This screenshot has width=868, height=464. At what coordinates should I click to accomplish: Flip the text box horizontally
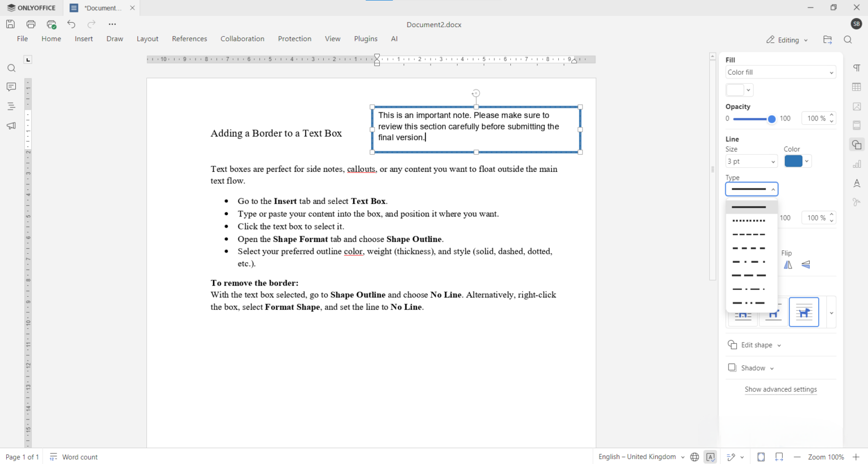click(x=788, y=264)
